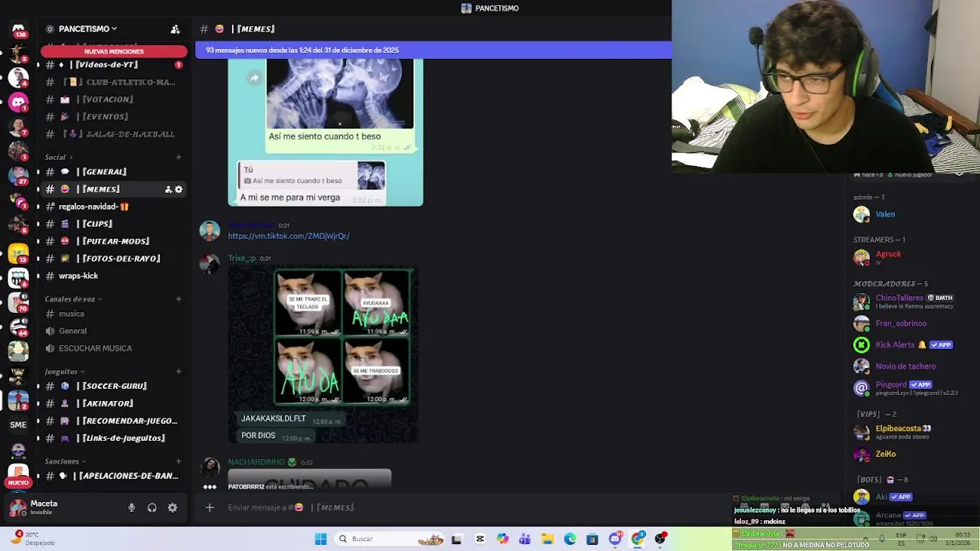Add channel to Canales de voz plus

[x=178, y=299]
